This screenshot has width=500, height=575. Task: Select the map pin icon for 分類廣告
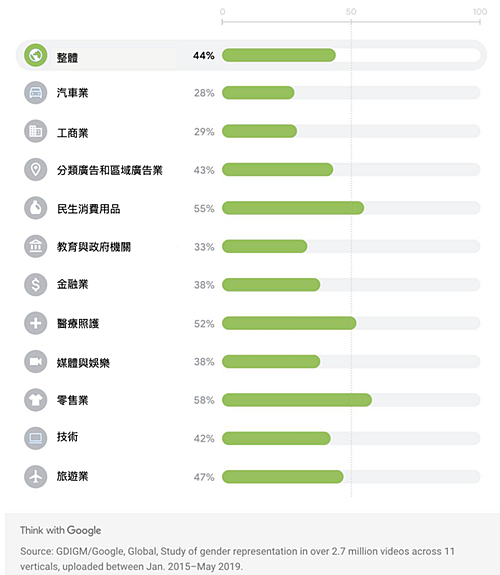coord(36,169)
